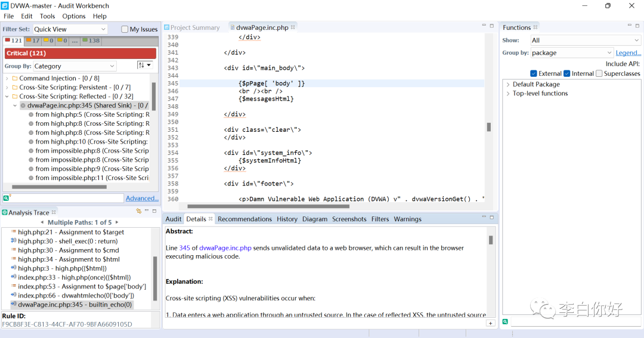Click the sort order icon dropdown
This screenshot has width=644, height=338.
[145, 66]
